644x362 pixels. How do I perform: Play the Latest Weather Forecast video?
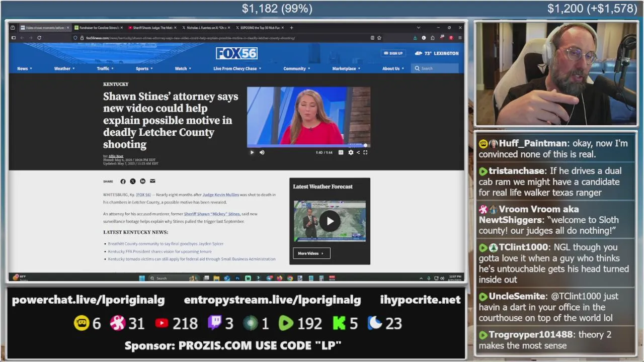(330, 221)
